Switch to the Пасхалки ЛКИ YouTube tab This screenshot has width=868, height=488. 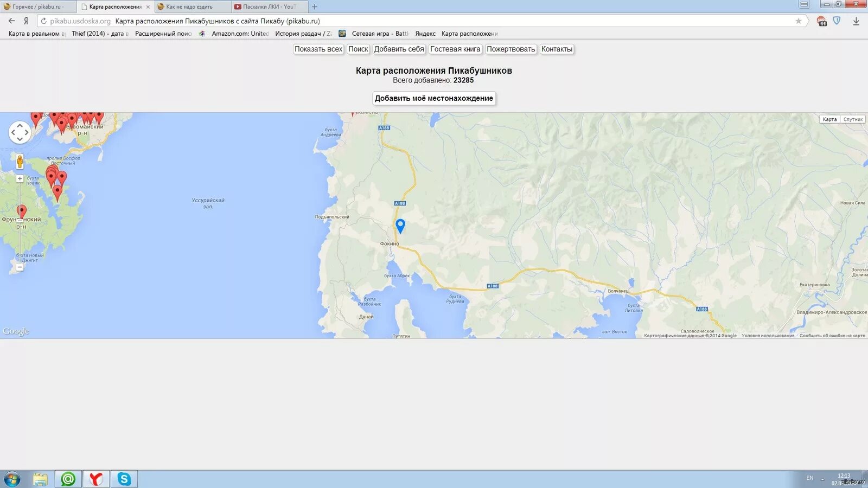[270, 7]
